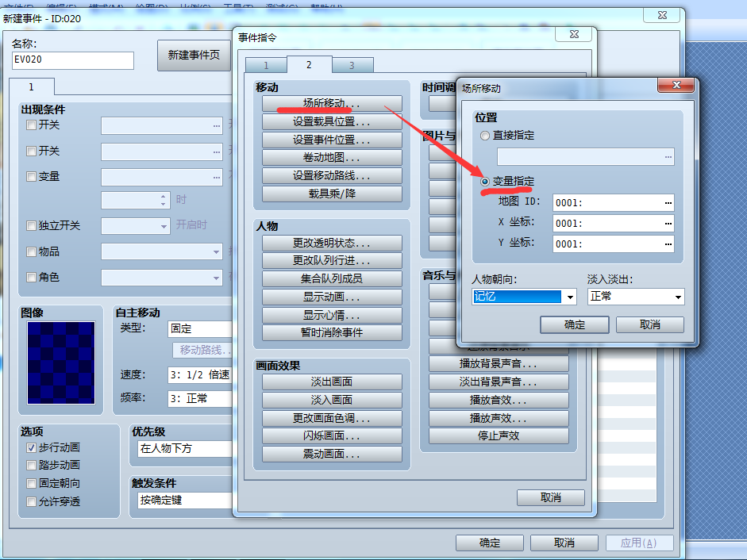The image size is (747, 560).
Task: Click 取消 in the 事件指令 window
Action: coord(551,497)
